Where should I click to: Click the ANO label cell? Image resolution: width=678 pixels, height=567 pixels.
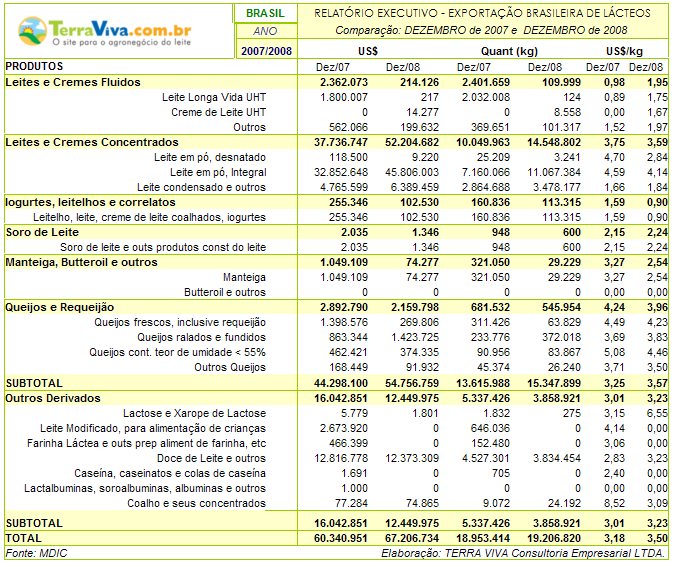265,31
